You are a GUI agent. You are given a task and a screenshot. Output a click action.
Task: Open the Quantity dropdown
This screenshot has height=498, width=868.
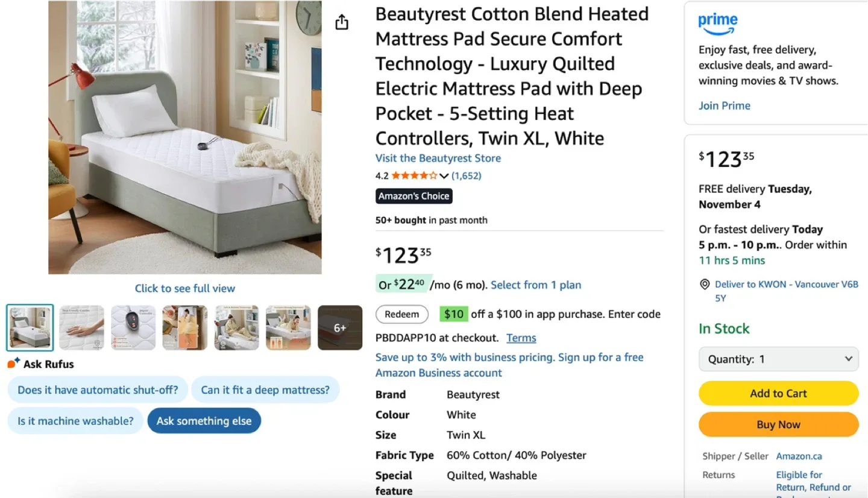pyautogui.click(x=778, y=359)
